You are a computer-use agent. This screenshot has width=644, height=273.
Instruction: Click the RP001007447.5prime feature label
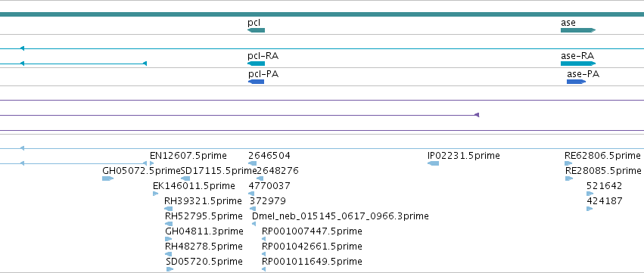coord(312,231)
